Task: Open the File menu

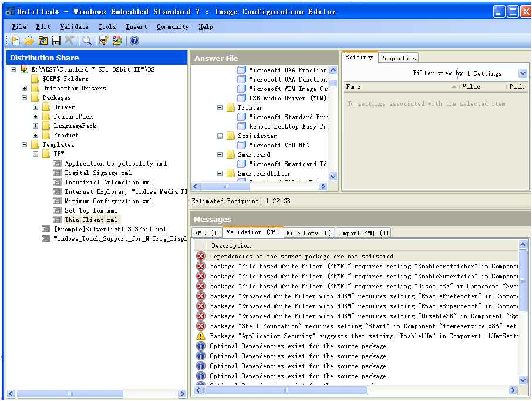Action: pyautogui.click(x=19, y=26)
